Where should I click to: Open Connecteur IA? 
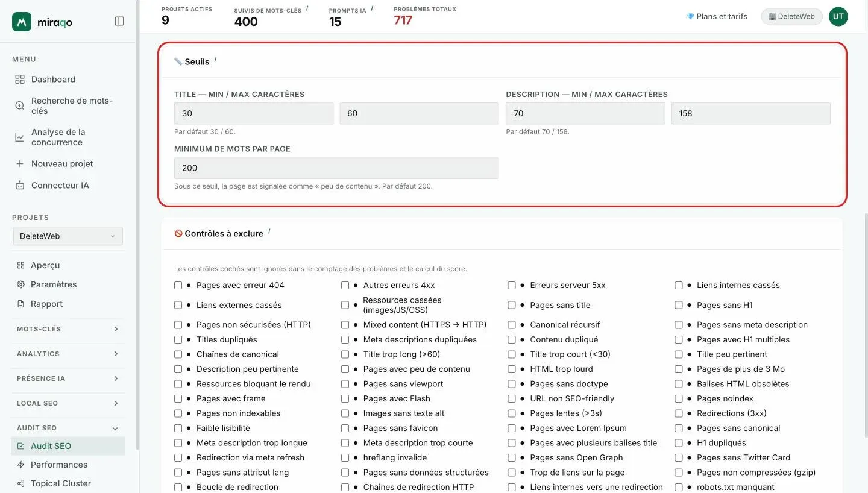68,185
